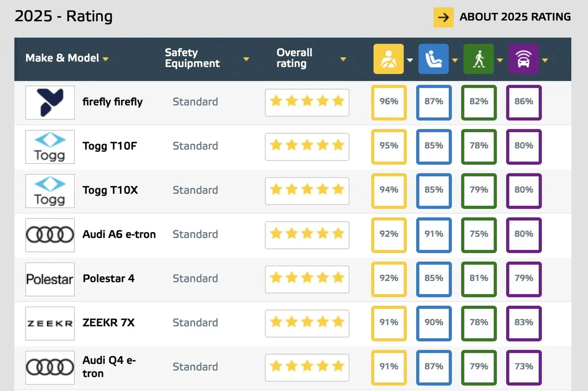
Task: Click the purple Safety Assist car icon
Action: 523,59
